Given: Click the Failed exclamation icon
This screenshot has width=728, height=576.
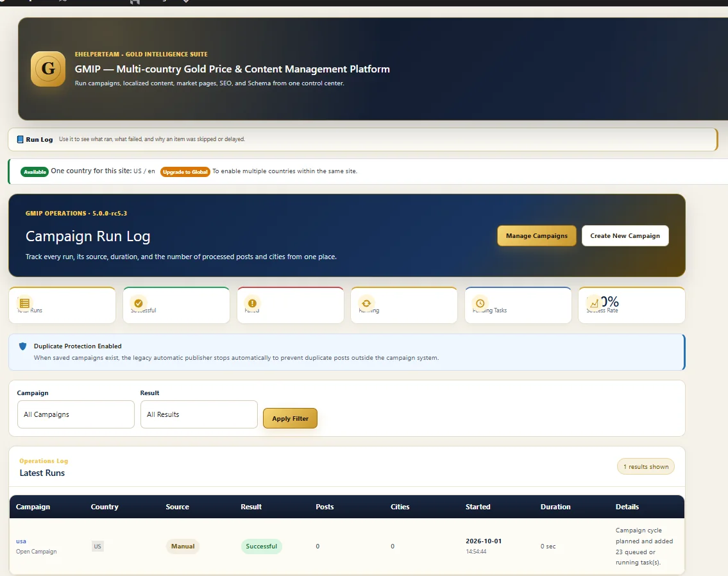Looking at the screenshot, I should (x=252, y=303).
